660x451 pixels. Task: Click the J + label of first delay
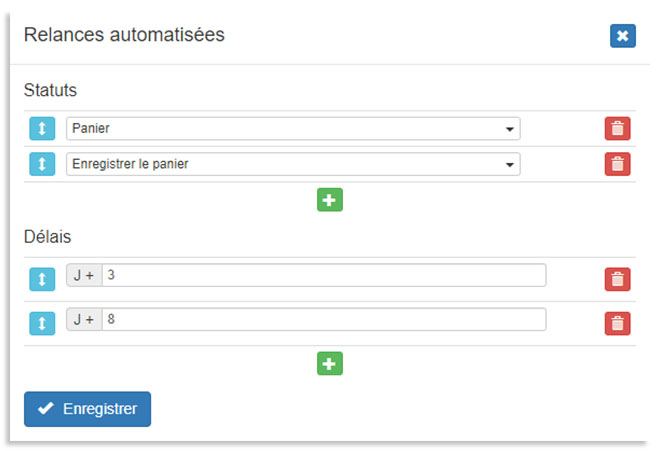84,275
